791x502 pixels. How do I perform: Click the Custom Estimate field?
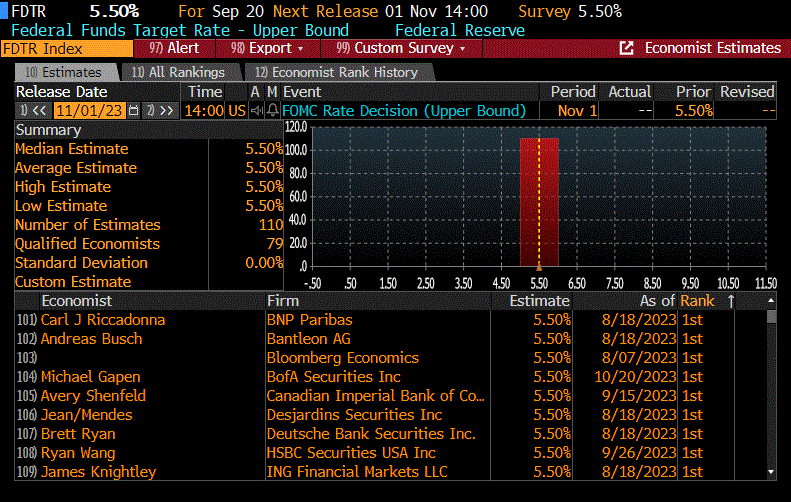click(246, 282)
